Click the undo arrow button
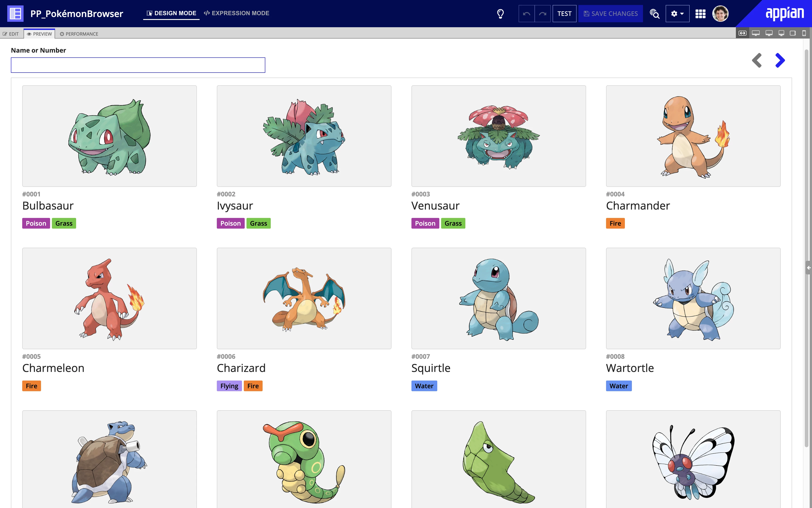Viewport: 812px width, 508px height. tap(527, 14)
